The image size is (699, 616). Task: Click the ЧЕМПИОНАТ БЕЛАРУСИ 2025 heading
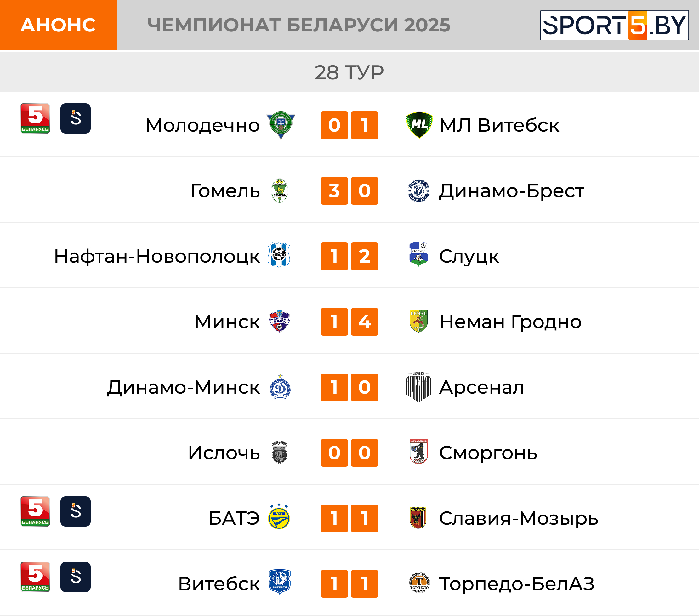click(x=298, y=25)
